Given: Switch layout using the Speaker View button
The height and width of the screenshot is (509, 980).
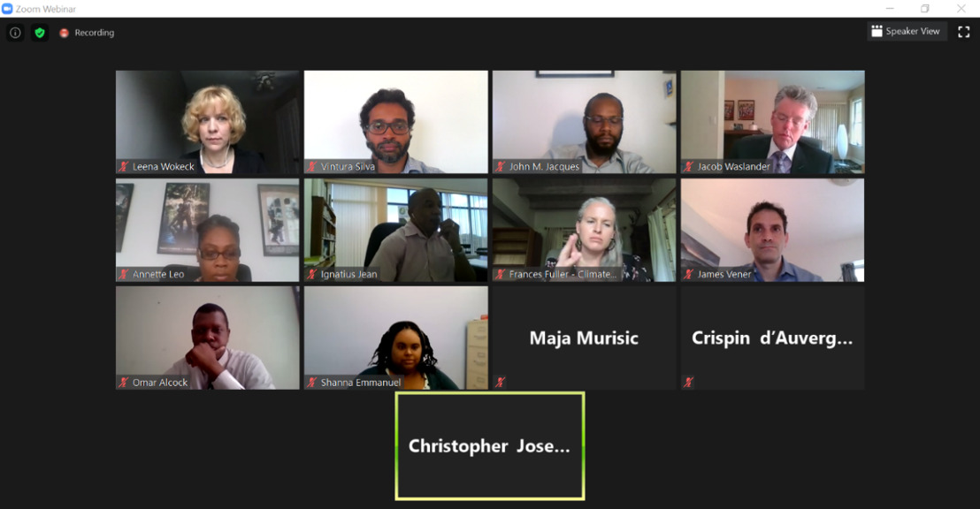Looking at the screenshot, I should [x=907, y=31].
